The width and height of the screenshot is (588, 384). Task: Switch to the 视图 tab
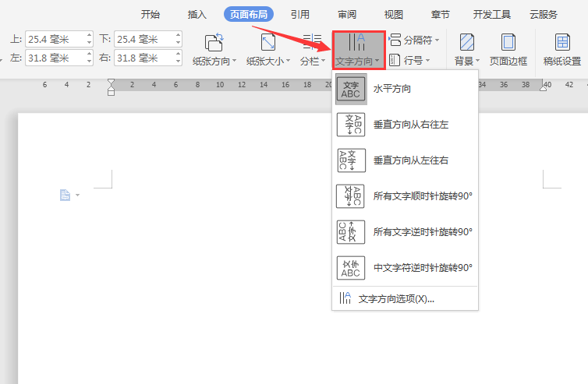click(394, 15)
